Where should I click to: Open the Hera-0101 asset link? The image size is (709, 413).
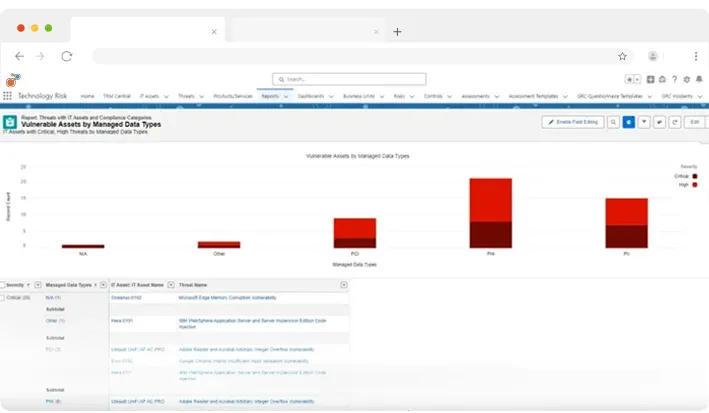click(x=122, y=321)
